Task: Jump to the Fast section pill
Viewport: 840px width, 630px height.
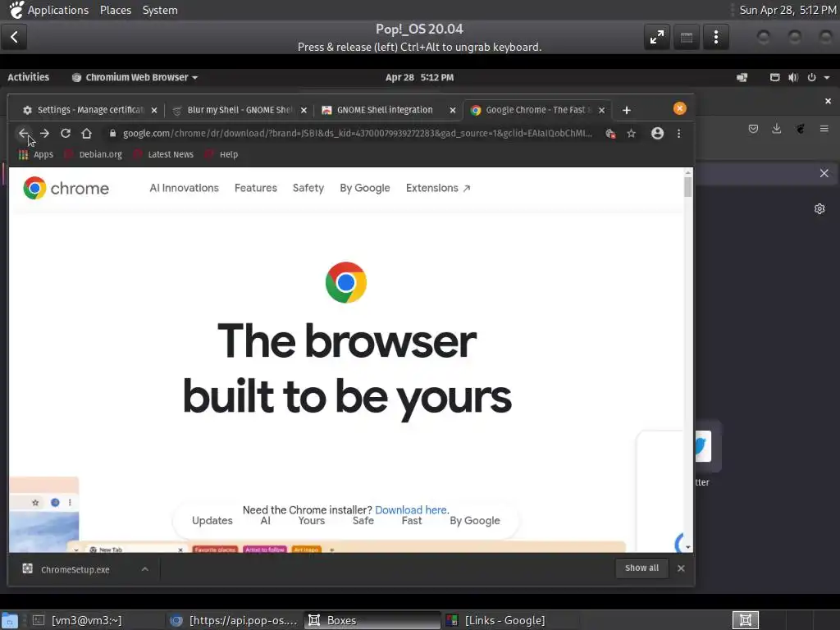Action: tap(412, 521)
